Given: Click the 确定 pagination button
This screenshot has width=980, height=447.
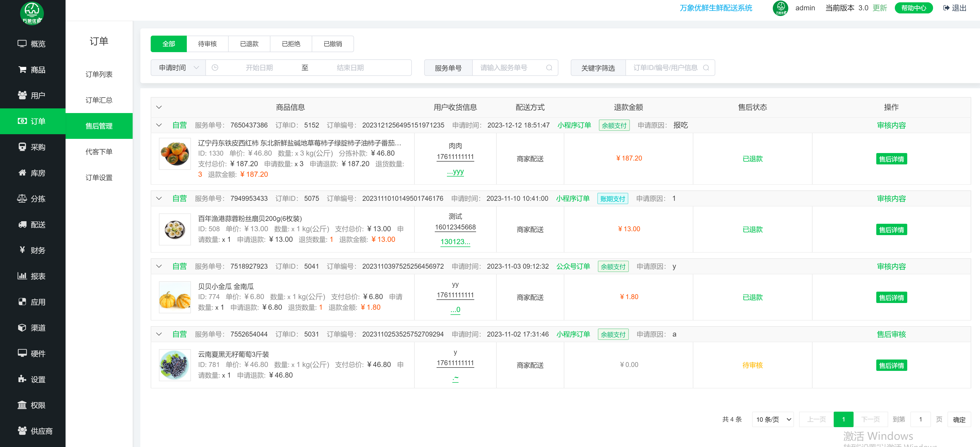Looking at the screenshot, I should click(959, 419).
